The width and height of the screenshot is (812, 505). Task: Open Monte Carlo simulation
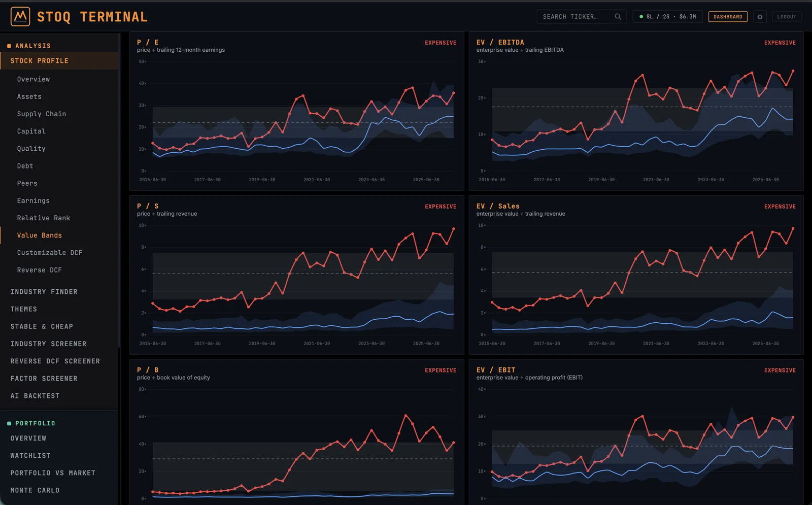point(35,490)
